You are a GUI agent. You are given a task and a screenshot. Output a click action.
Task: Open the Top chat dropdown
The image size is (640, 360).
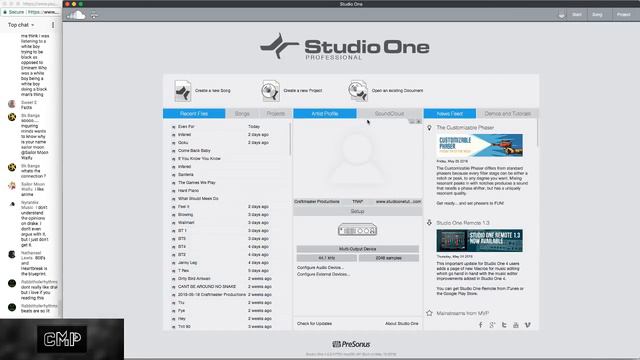21,25
